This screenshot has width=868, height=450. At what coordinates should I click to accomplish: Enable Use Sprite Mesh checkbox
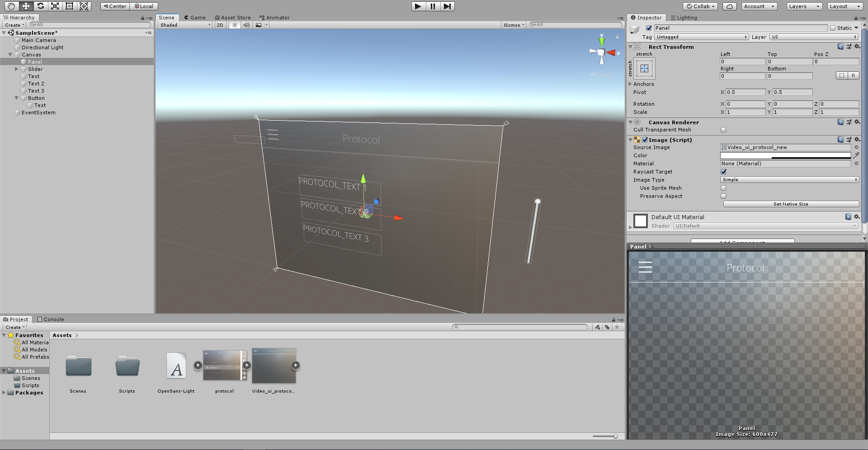723,188
